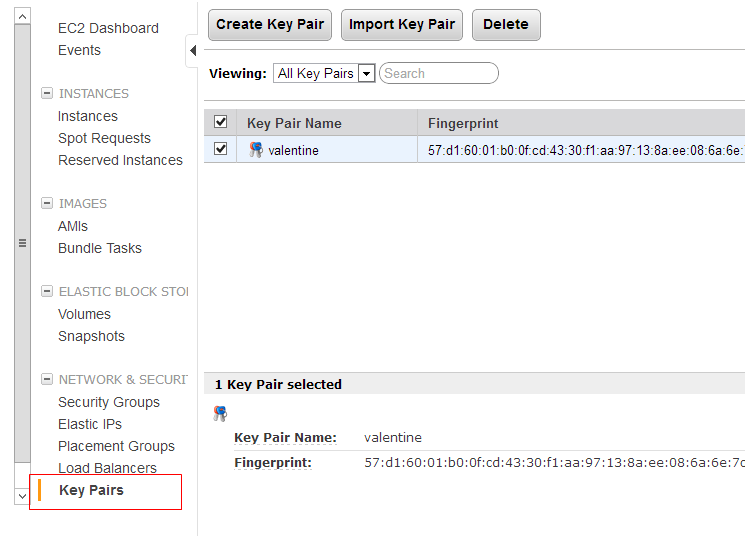The image size is (745, 536).
Task: Go to Instances
Action: [x=88, y=116]
